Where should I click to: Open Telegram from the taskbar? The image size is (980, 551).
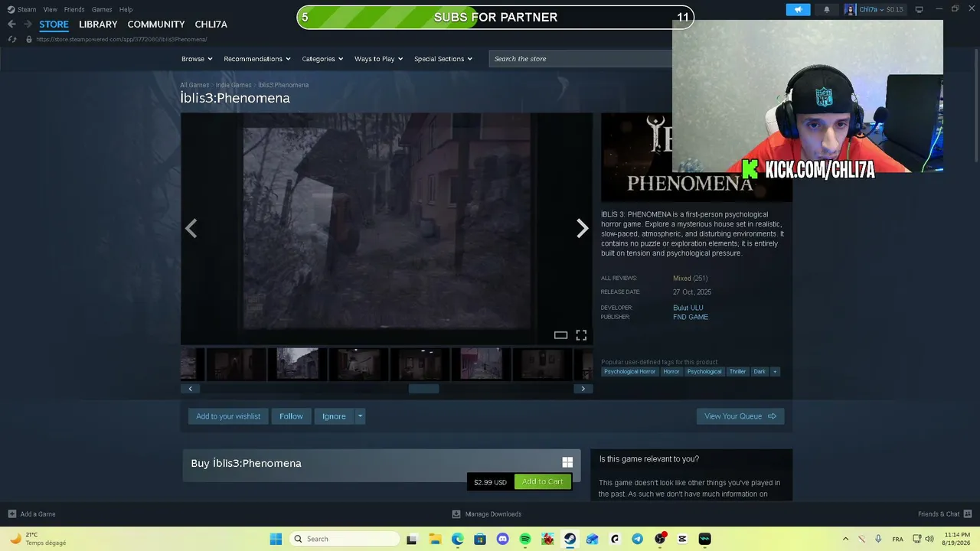637,539
